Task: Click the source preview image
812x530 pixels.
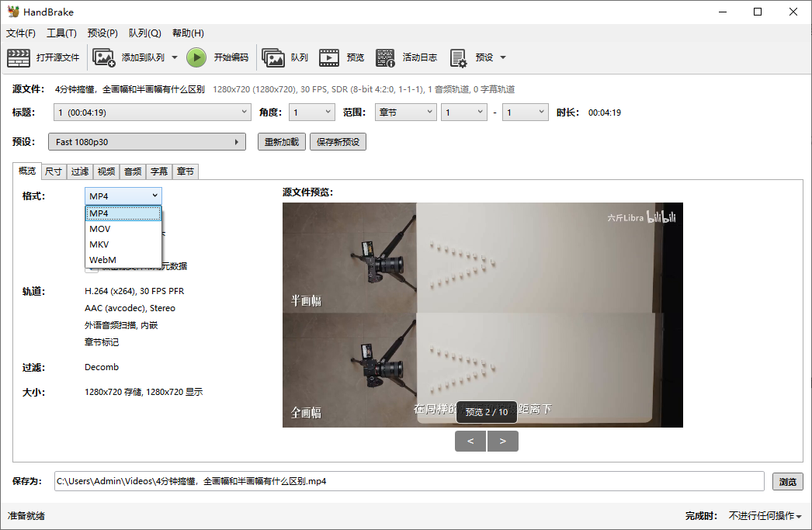Action: point(483,315)
